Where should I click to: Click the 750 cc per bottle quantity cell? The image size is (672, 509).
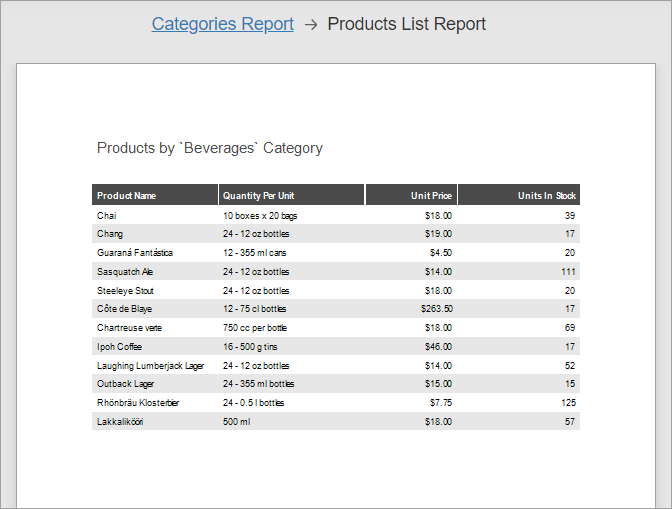255,328
